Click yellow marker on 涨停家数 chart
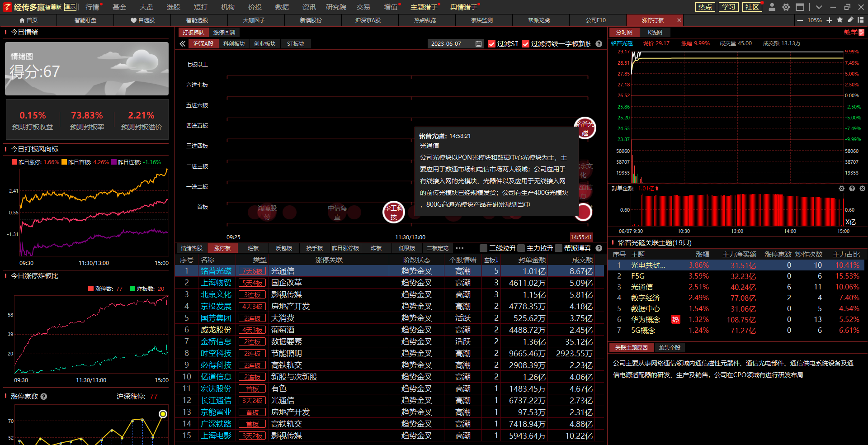The width and height of the screenshot is (868, 445). pos(163,414)
